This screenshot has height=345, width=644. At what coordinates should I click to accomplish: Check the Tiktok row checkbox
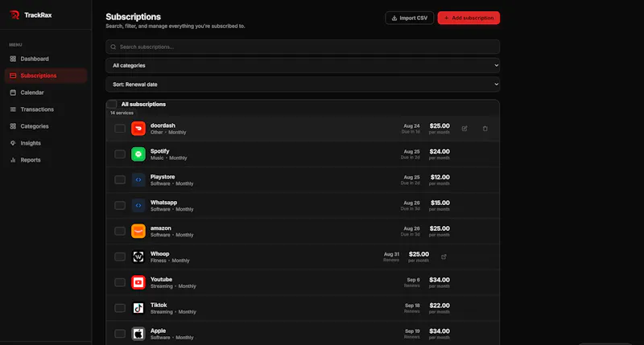tap(120, 308)
